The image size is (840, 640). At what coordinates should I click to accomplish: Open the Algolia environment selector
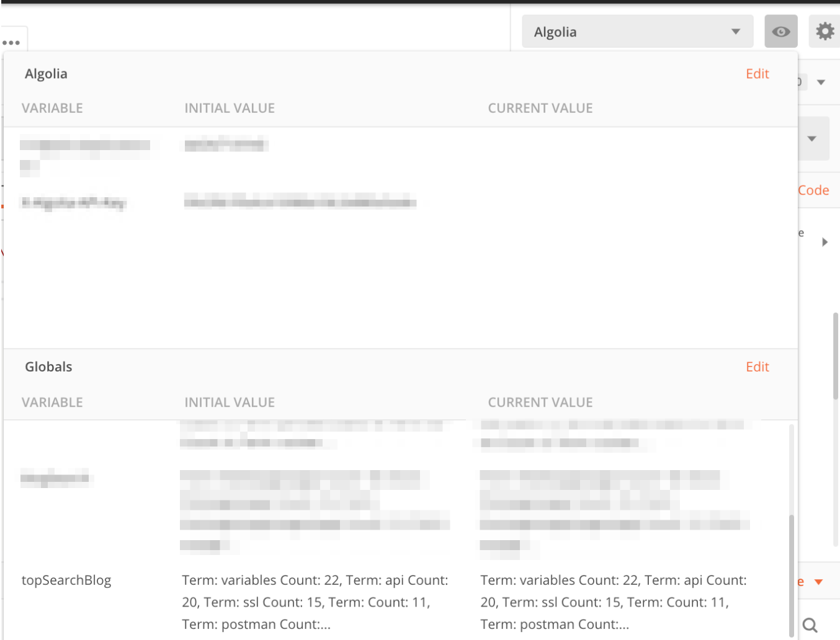click(638, 31)
